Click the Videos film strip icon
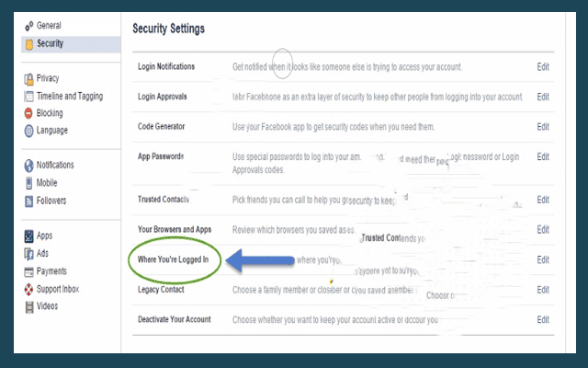The height and width of the screenshot is (368, 588). (28, 306)
